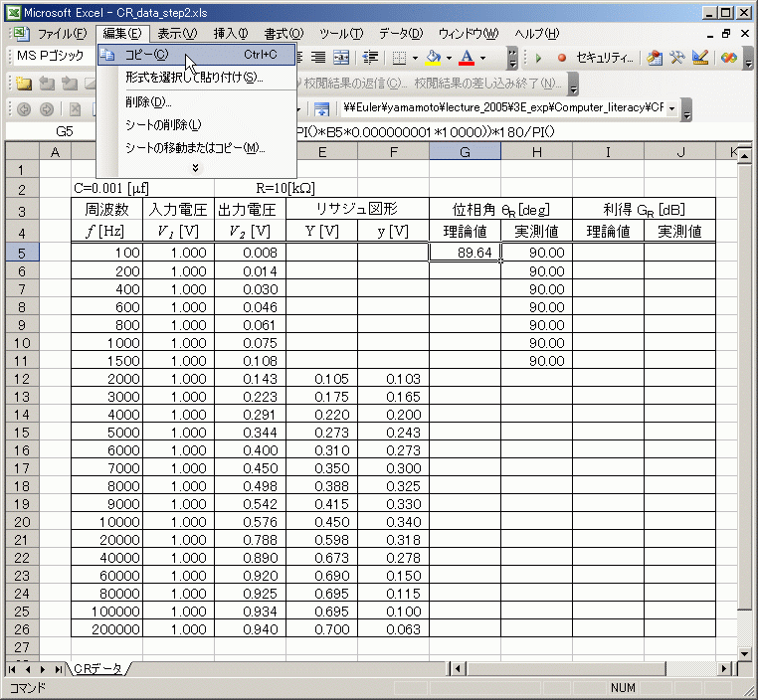This screenshot has width=758, height=700.
Task: Select Paste Special (形式を選択して貼り付け) menu entry
Action: (193, 78)
